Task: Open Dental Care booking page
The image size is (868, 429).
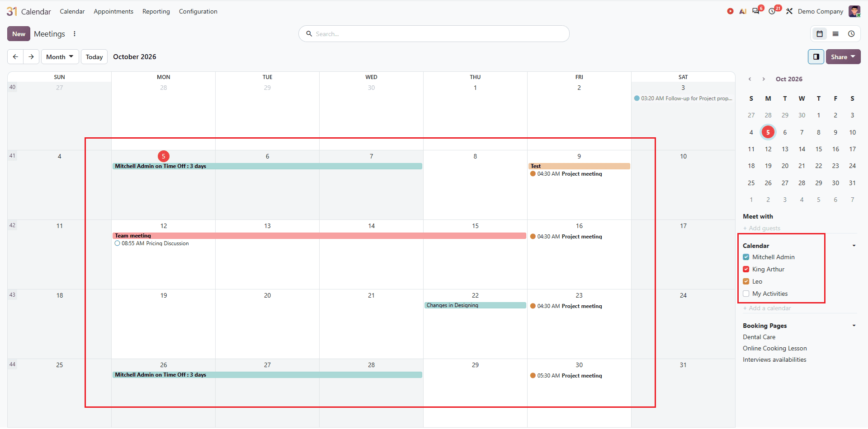Action: click(x=759, y=337)
